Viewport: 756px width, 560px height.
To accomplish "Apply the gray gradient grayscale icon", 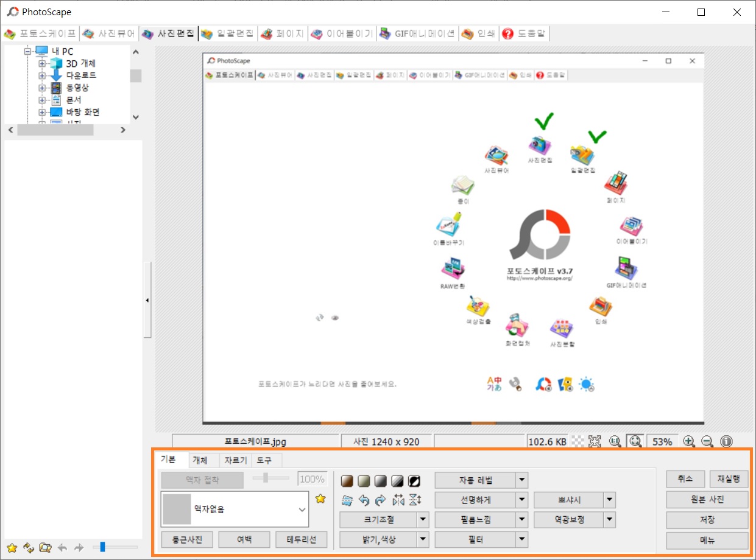I will click(381, 481).
